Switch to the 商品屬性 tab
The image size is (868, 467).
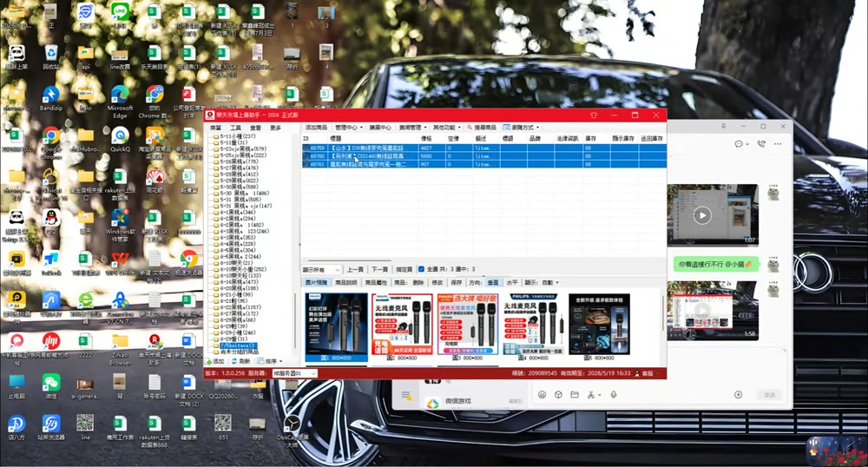pos(376,282)
